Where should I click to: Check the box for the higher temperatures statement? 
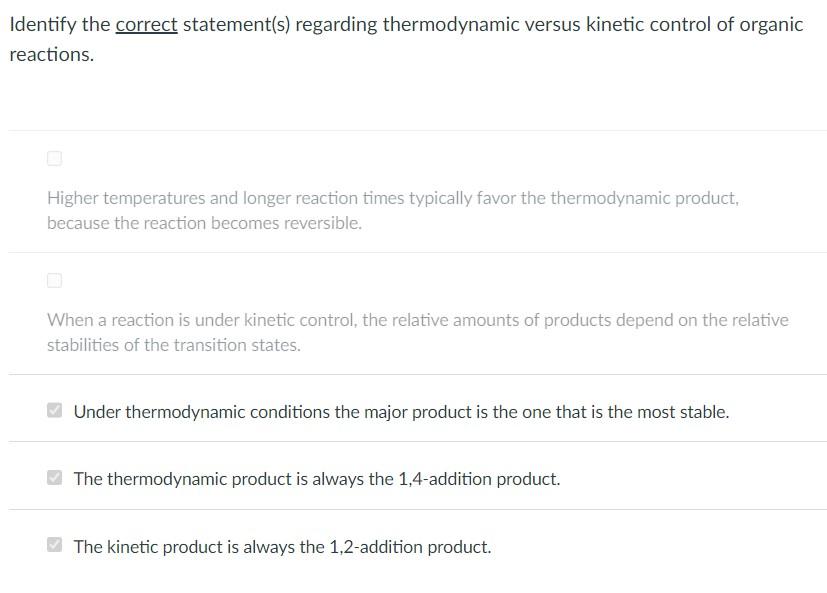pyautogui.click(x=54, y=158)
